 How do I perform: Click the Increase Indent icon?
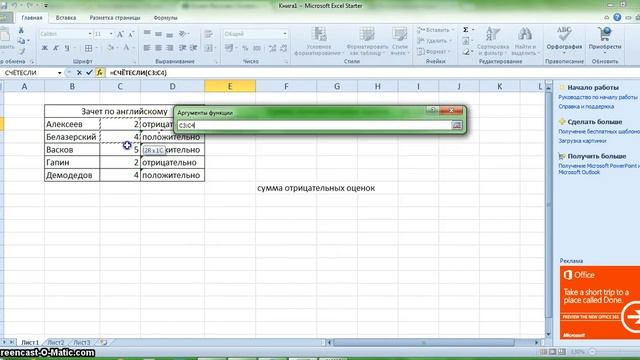194,48
